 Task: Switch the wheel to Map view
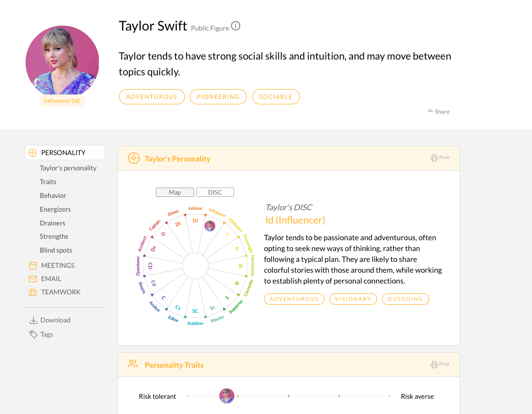[175, 192]
